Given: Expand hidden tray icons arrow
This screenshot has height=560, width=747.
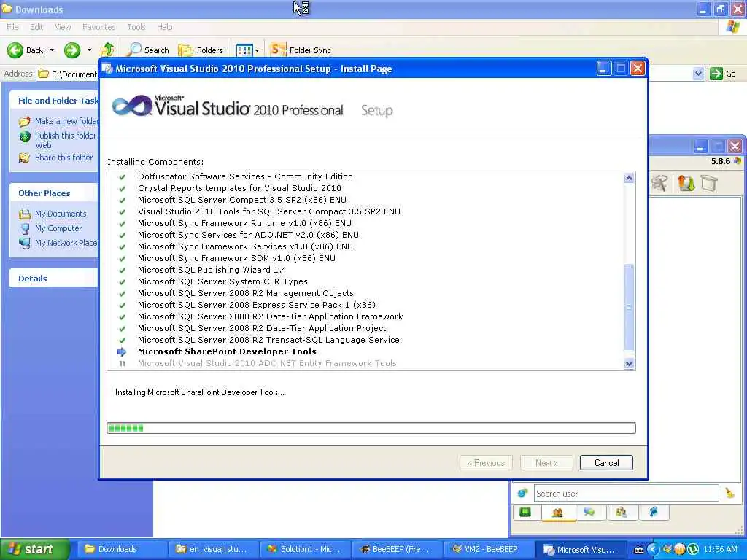Looking at the screenshot, I should [652, 550].
